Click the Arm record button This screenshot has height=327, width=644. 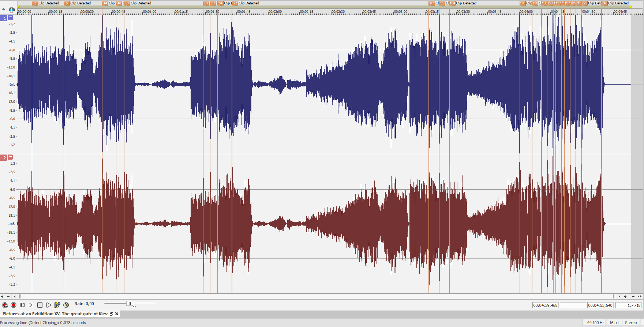(5, 305)
